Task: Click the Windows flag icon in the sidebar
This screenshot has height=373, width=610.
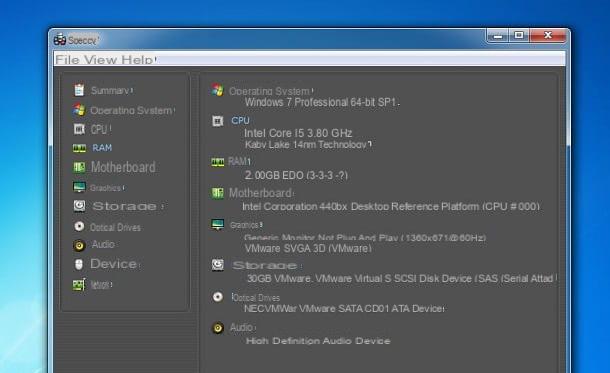Action: coord(79,110)
